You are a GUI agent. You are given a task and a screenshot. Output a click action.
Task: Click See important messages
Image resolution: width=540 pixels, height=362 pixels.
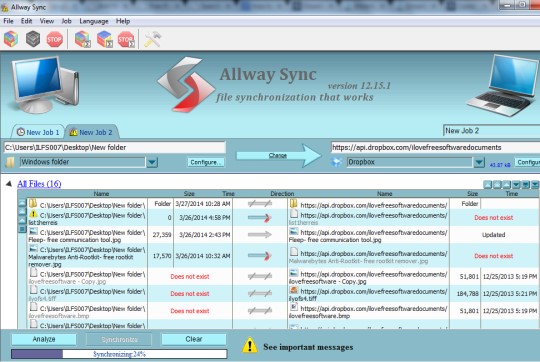click(x=308, y=347)
